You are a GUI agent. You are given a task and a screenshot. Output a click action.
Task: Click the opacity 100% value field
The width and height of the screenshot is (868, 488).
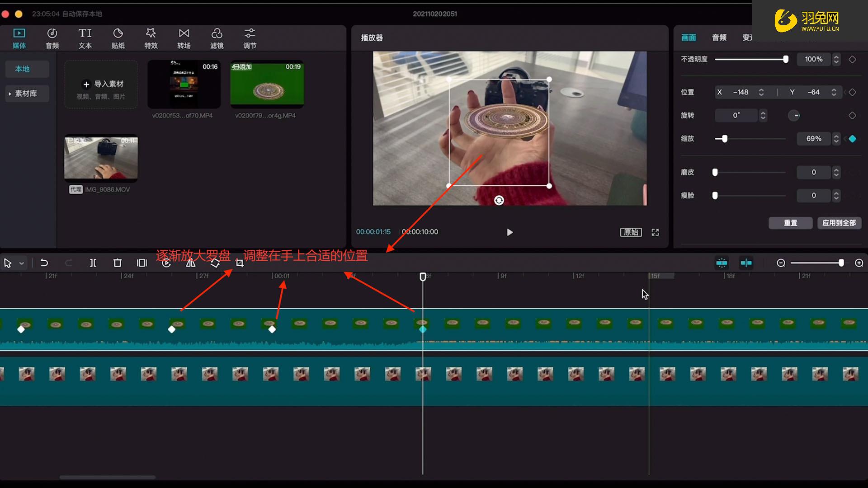coord(814,59)
